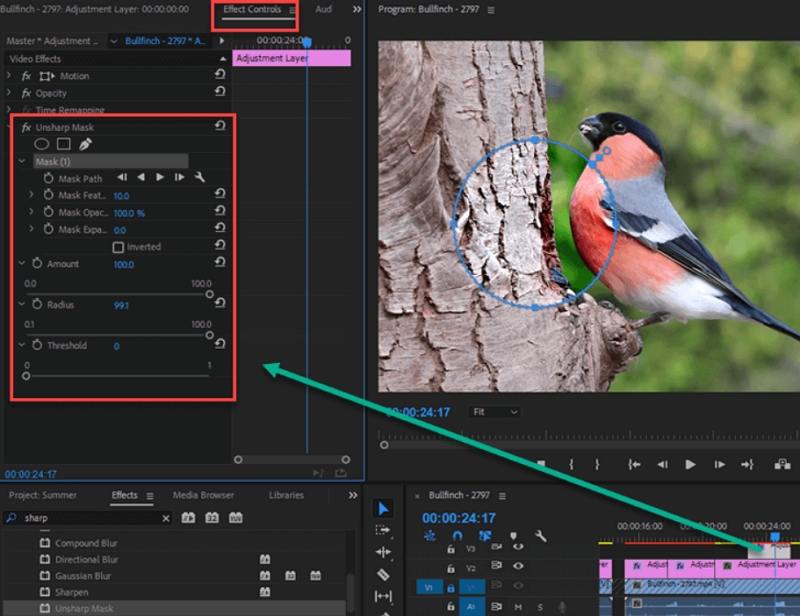The width and height of the screenshot is (800, 616).
Task: Select the 4-point polygon mask tool
Action: tap(64, 143)
